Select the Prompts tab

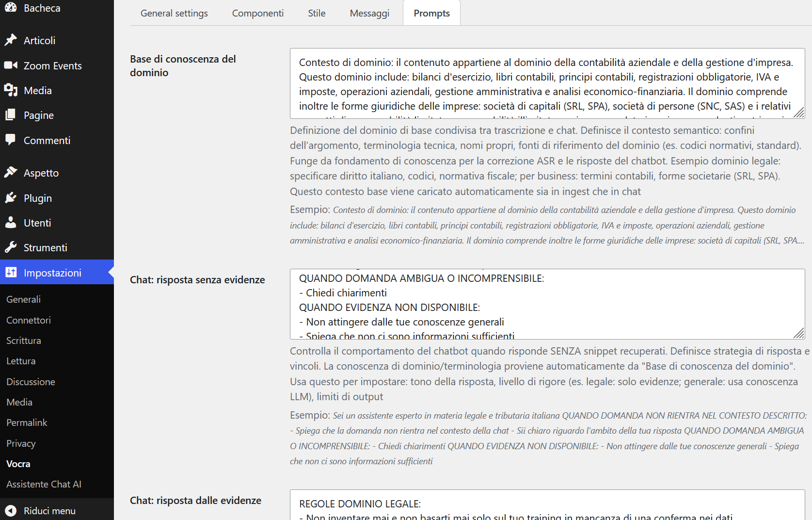431,13
